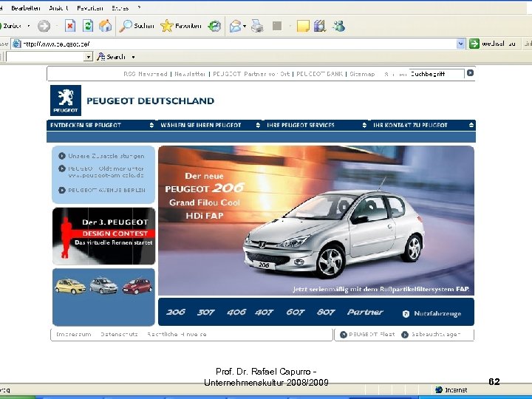Open Favoriten star button
Image resolution: width=532 pixels, height=399 pixels.
(x=181, y=26)
